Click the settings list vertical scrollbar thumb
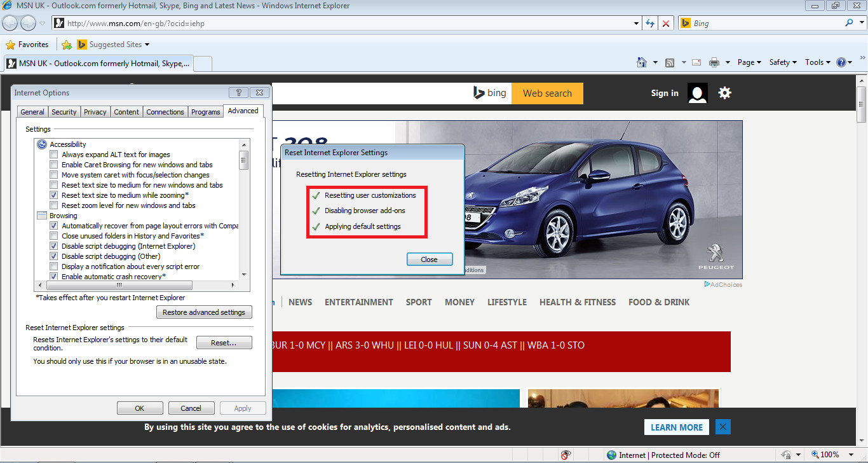868x463 pixels. (x=244, y=160)
